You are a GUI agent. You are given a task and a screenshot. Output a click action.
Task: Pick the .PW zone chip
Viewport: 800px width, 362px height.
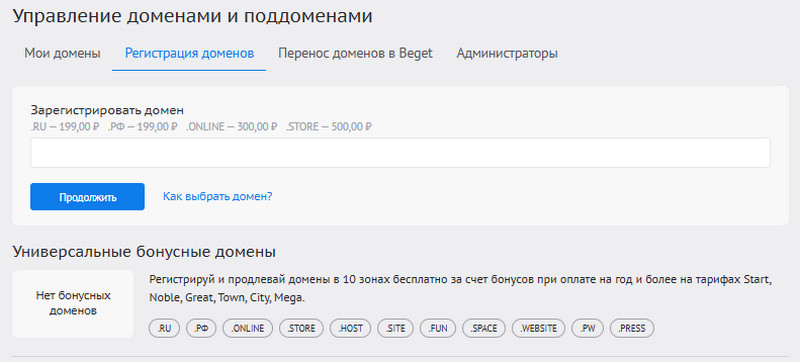[x=587, y=328]
